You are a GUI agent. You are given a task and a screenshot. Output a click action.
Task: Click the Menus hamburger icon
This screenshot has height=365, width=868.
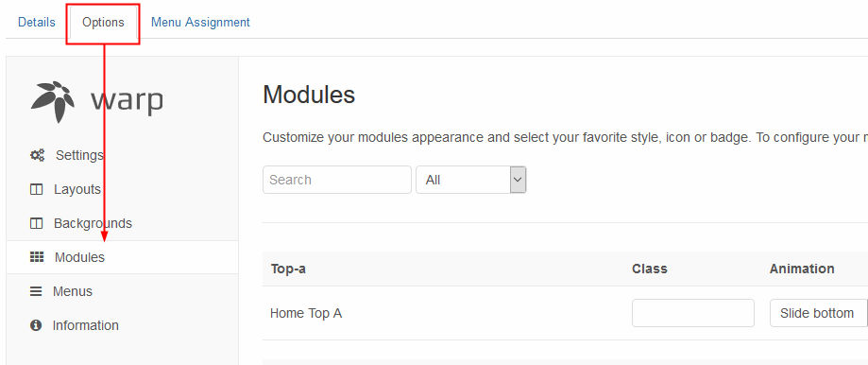point(36,291)
